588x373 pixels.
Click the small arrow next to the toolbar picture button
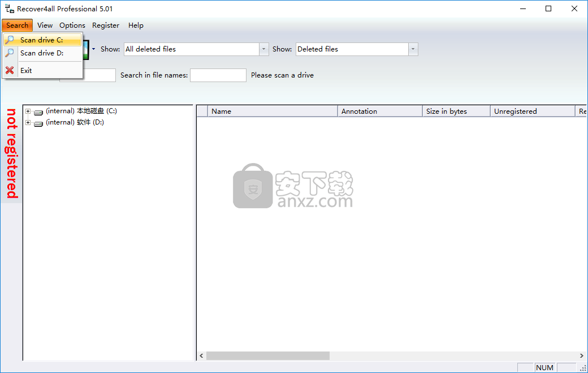[x=93, y=49]
